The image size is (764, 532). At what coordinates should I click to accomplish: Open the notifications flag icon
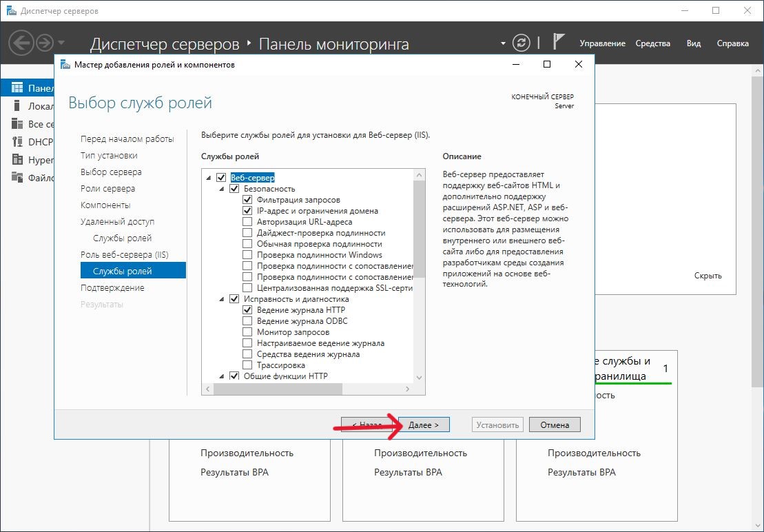pos(559,42)
